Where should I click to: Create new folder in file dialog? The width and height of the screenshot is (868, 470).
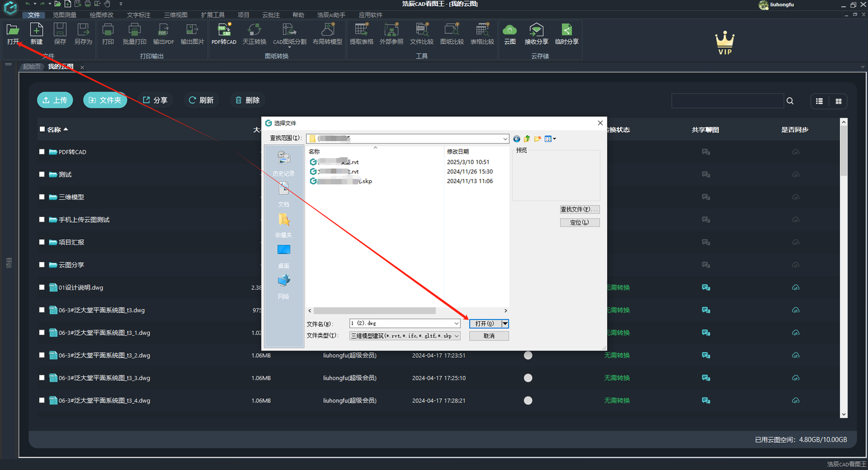(x=537, y=139)
